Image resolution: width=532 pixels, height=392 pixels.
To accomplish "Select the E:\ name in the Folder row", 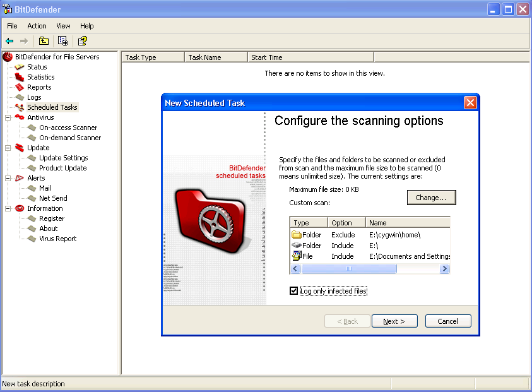I will tap(374, 246).
